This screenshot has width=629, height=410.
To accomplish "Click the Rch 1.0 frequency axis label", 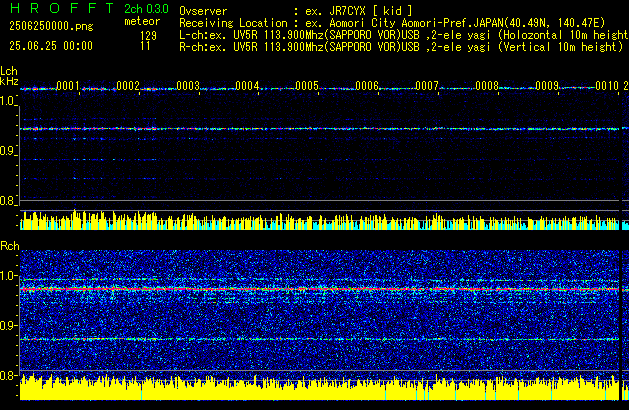I will [8, 276].
